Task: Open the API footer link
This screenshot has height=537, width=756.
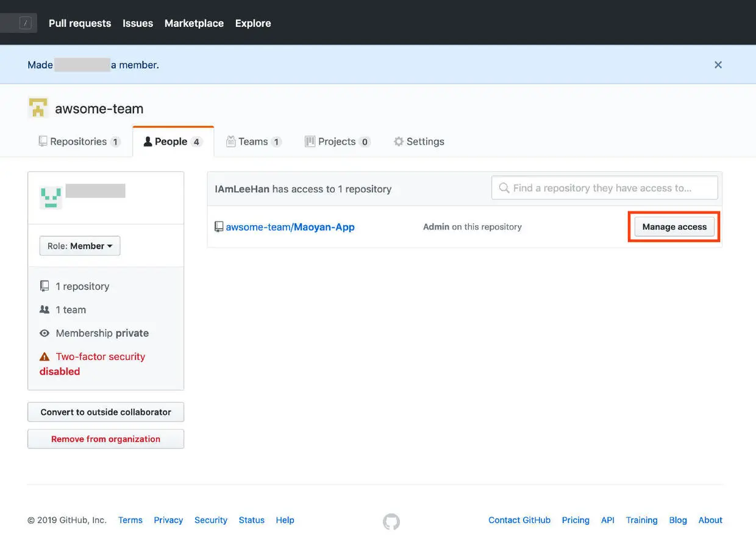Action: 608,520
